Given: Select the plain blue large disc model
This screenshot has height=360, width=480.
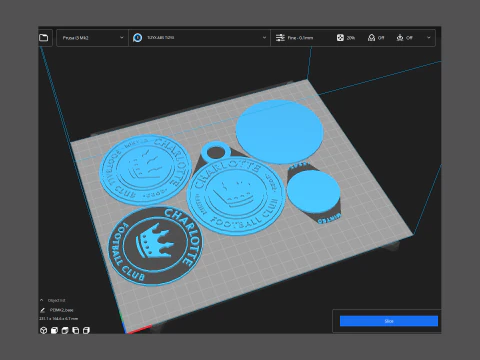Looking at the screenshot, I should click(x=279, y=132).
